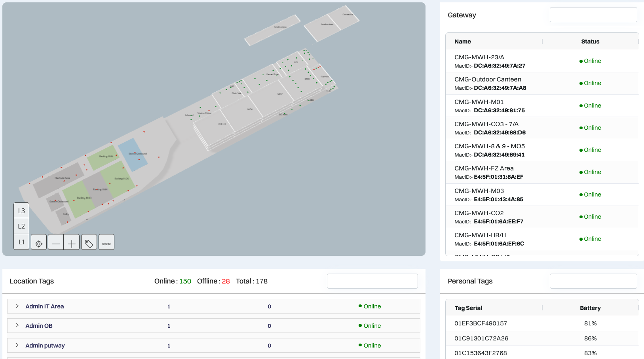The width and height of the screenshot is (644, 359).
Task: Select gateway CMG-MWH-CO3 - 7/A
Action: (542, 128)
